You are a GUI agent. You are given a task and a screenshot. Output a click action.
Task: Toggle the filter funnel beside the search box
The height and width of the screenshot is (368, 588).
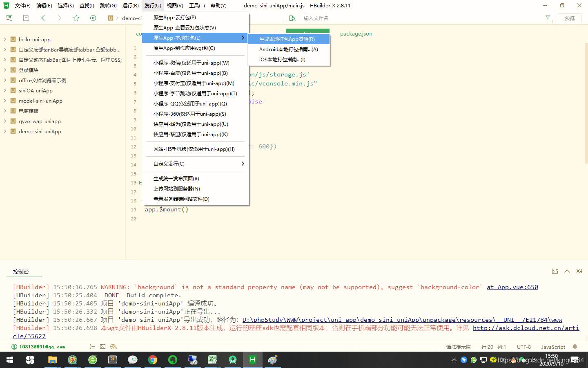click(547, 18)
